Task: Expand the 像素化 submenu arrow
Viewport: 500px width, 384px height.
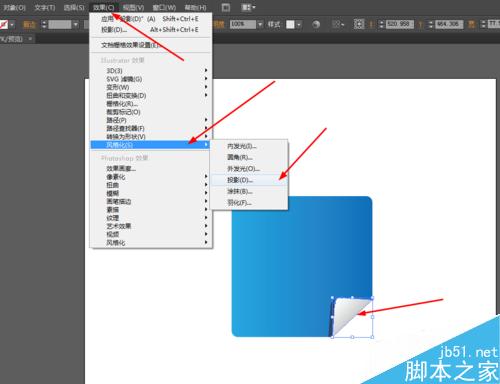Action: pyautogui.click(x=206, y=176)
